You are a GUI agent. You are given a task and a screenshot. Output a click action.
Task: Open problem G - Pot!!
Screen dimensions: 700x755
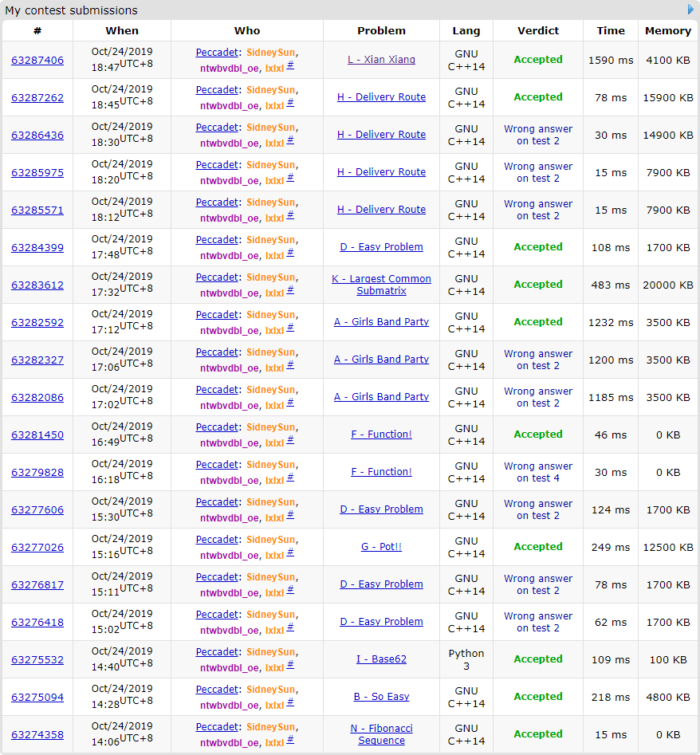tap(381, 547)
